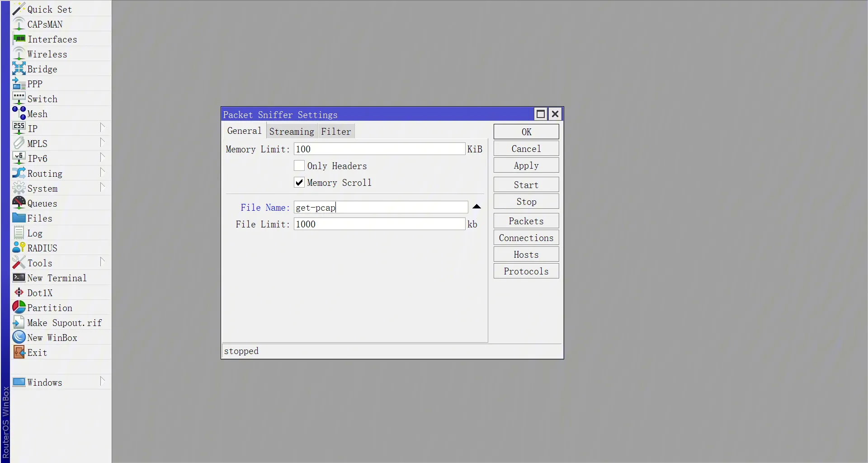The height and width of the screenshot is (463, 868).
Task: Launch New Terminal from its icon
Action: [19, 278]
